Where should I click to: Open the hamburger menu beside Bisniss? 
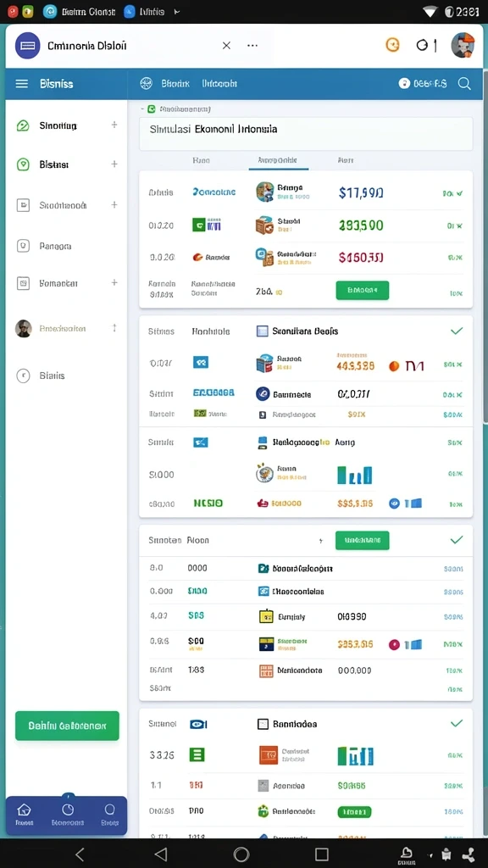[21, 84]
